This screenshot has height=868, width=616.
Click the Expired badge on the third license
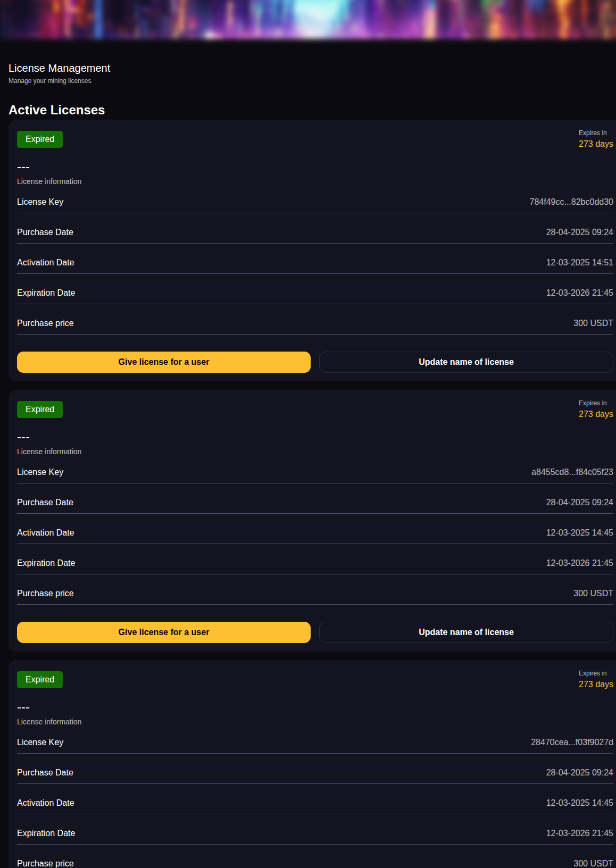[40, 680]
